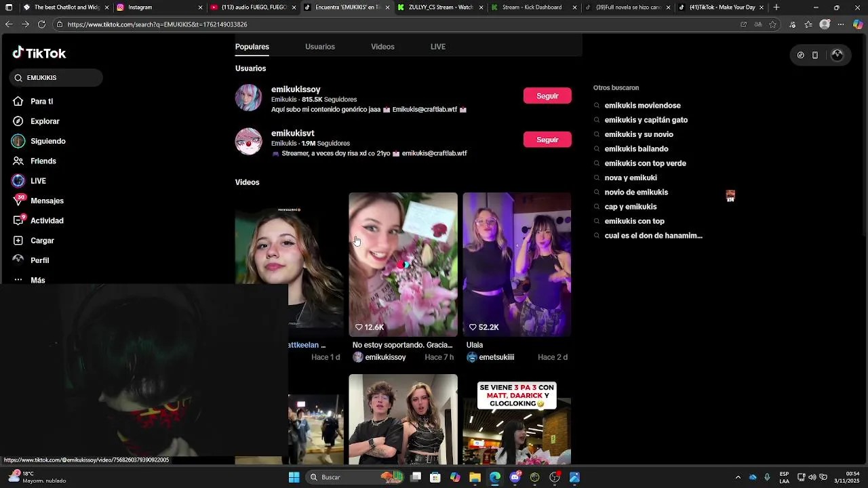Click TikTok get app phone icon
The width and height of the screenshot is (868, 488).
(815, 56)
